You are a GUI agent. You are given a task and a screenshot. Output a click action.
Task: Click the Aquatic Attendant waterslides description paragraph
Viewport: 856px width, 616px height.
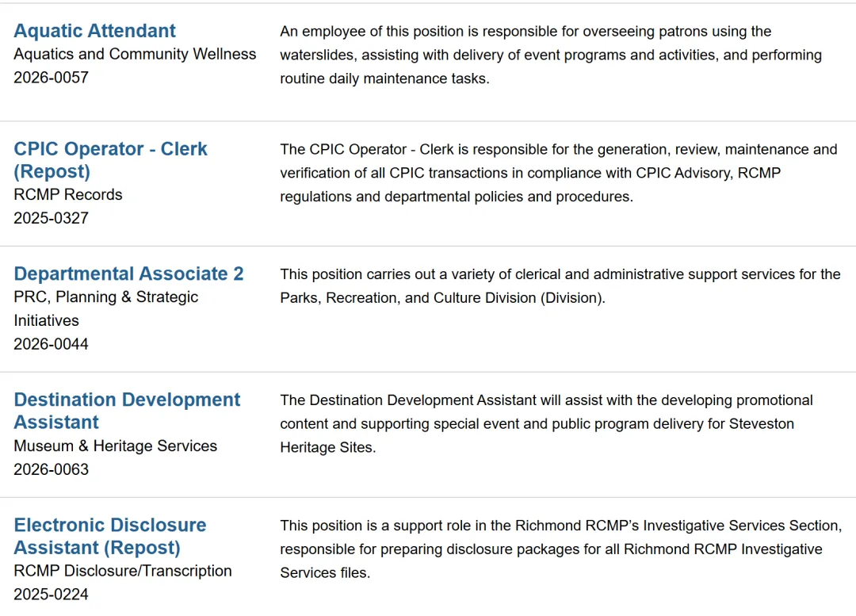pos(550,55)
